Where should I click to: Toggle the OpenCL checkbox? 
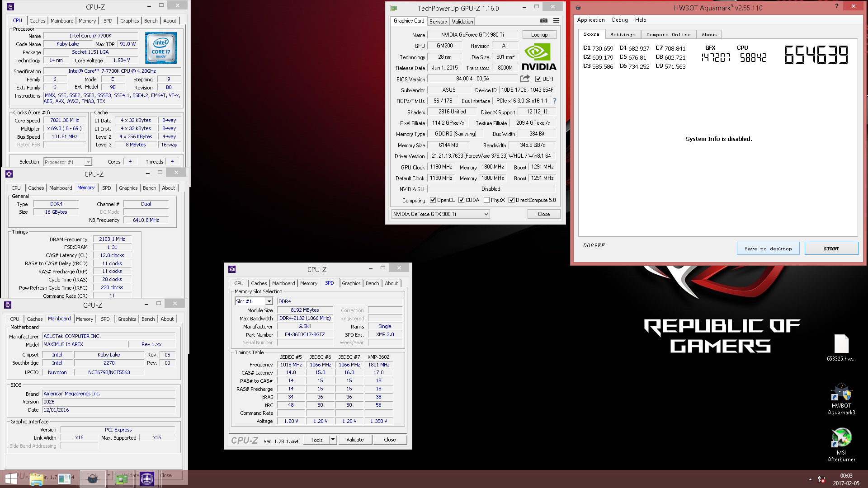click(433, 200)
